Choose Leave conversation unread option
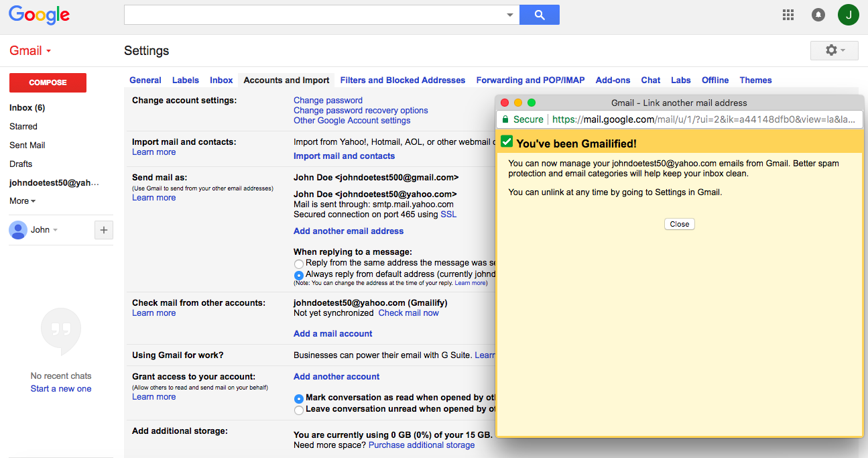This screenshot has height=458, width=868. (x=299, y=410)
